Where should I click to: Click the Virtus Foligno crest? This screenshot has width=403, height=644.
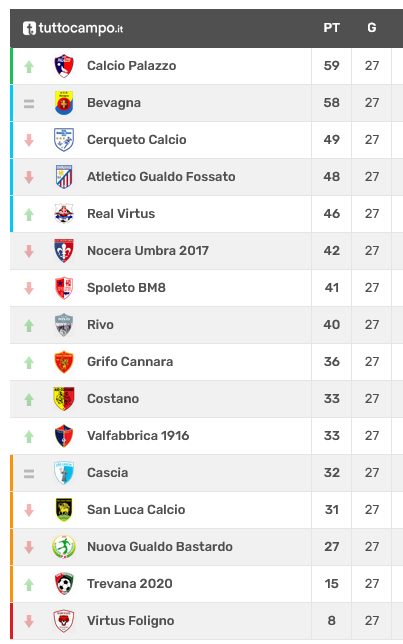click(64, 620)
